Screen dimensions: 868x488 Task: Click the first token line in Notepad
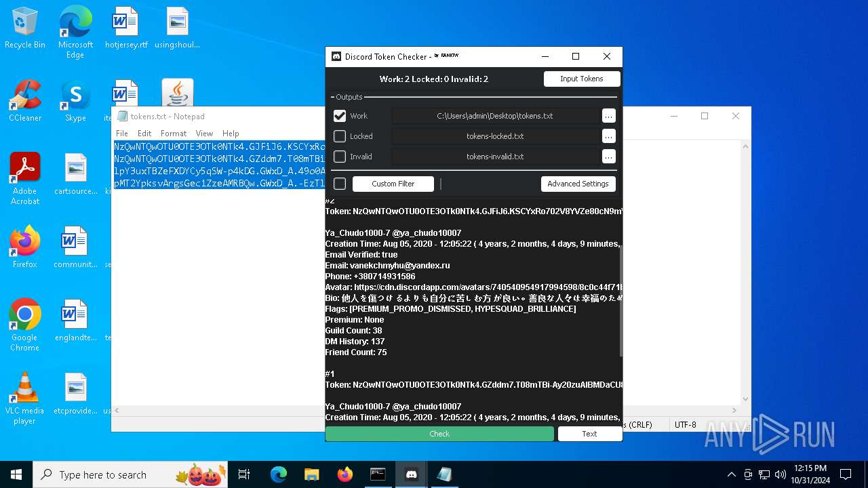(220, 146)
